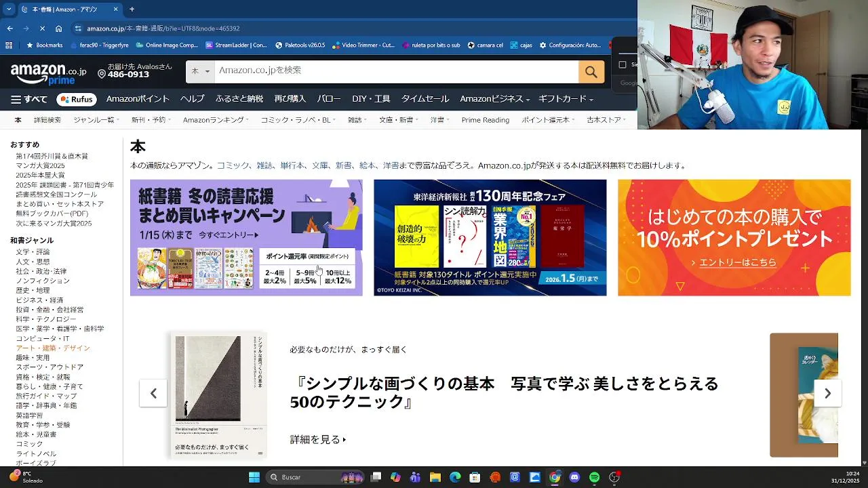The image size is (868, 488).
Task: Open the コンピュータ・IT genre link
Action: (x=43, y=338)
